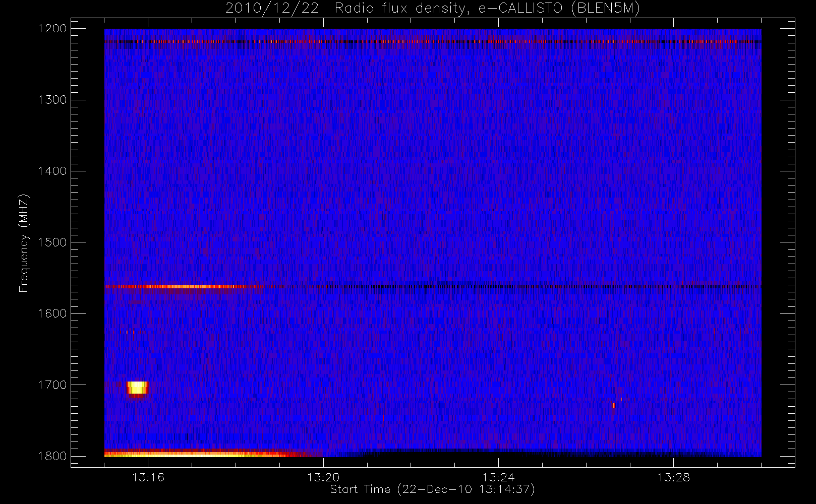Click the 1500 frequency tick label
The image size is (816, 504).
(x=52, y=242)
